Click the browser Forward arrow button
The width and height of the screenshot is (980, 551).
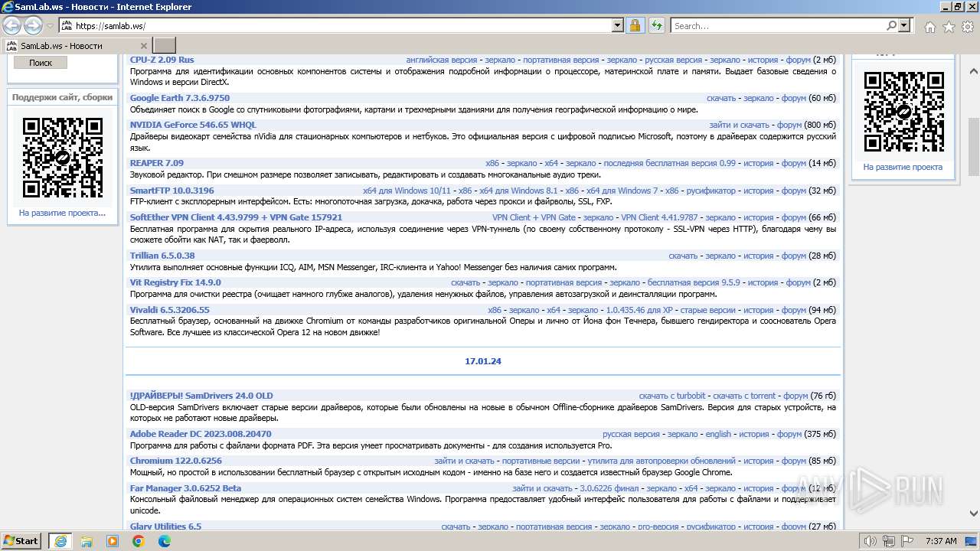33,25
